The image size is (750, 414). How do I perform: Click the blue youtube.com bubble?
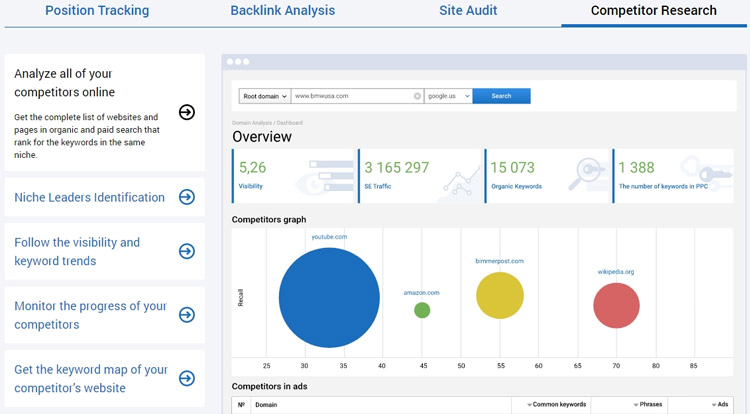click(329, 298)
